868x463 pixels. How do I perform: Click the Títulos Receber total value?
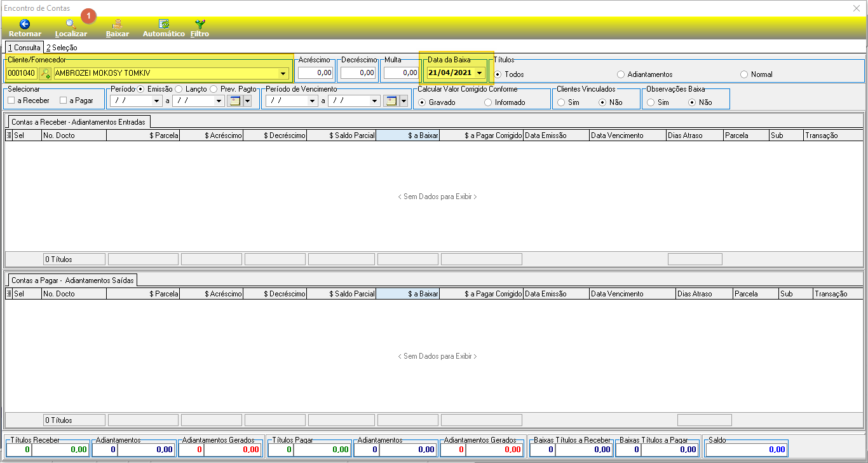pyautogui.click(x=60, y=449)
